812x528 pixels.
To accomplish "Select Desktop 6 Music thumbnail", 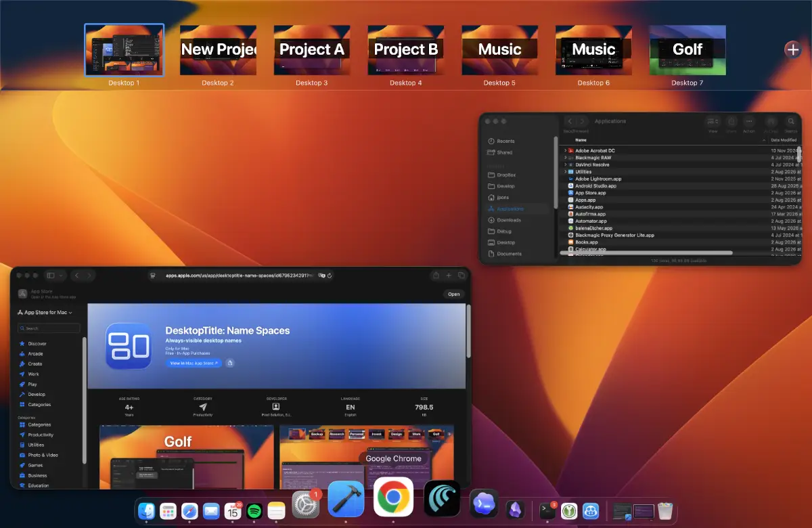I will pos(594,50).
